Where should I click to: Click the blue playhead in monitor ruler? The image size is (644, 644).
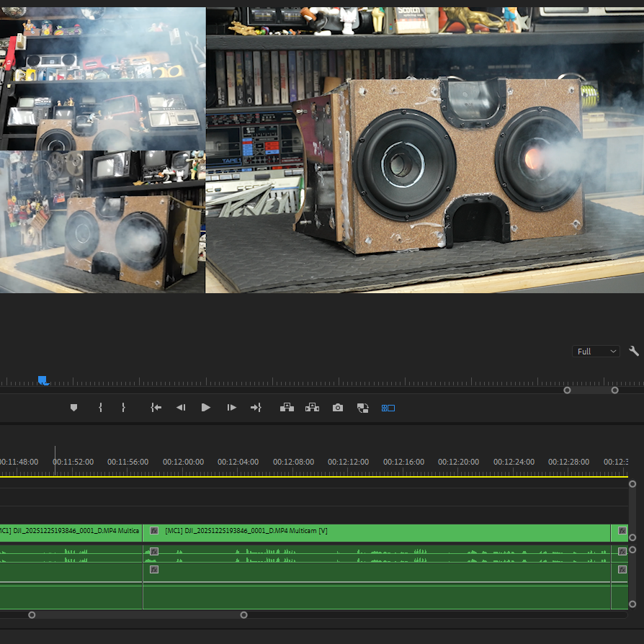43,380
